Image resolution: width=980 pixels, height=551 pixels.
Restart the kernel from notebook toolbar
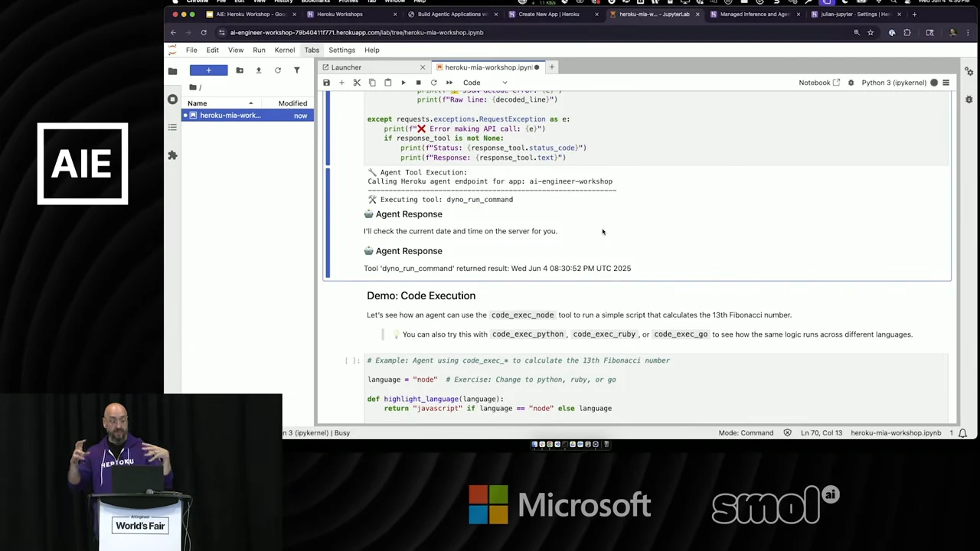tap(433, 83)
